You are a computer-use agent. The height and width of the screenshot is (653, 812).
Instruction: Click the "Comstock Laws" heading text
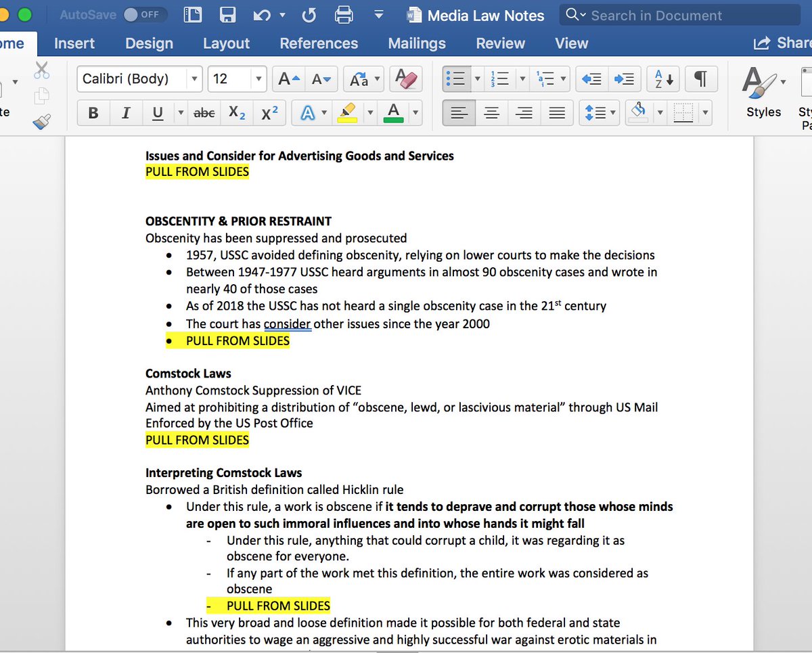tap(188, 374)
